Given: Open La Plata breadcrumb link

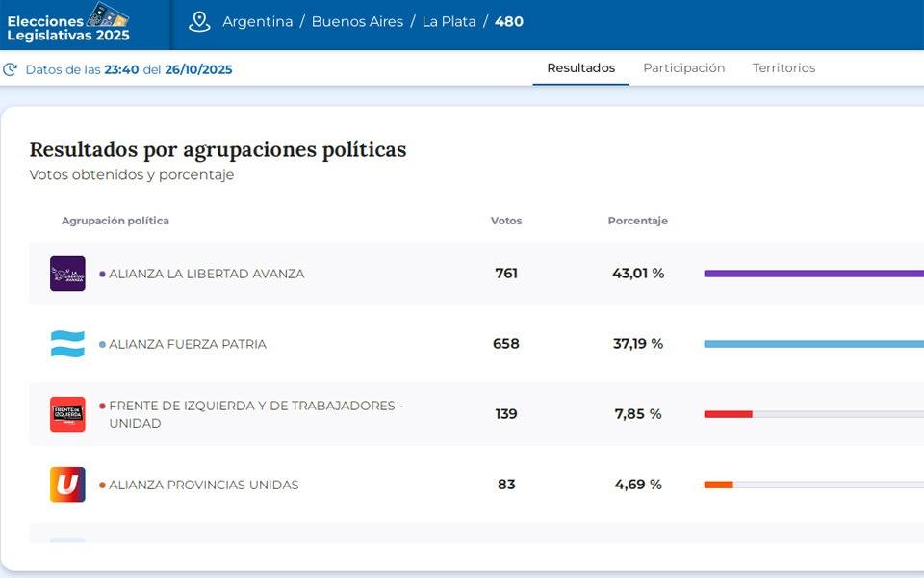Looking at the screenshot, I should coord(449,21).
